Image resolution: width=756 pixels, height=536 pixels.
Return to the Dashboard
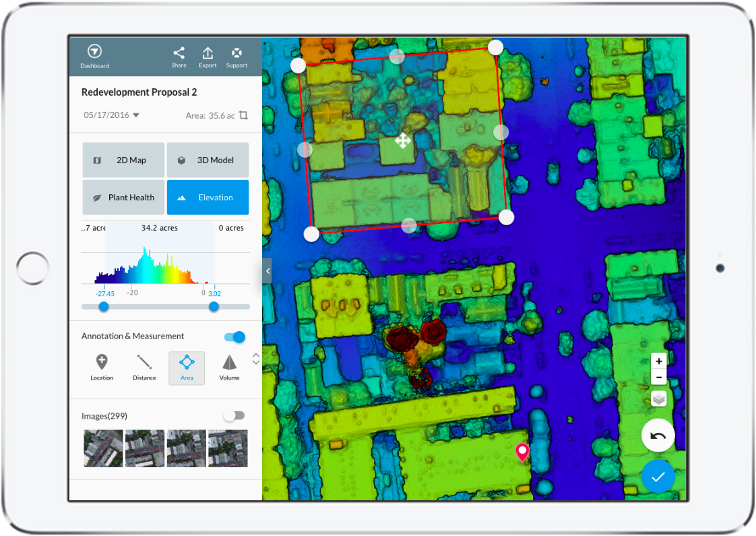coord(94,55)
